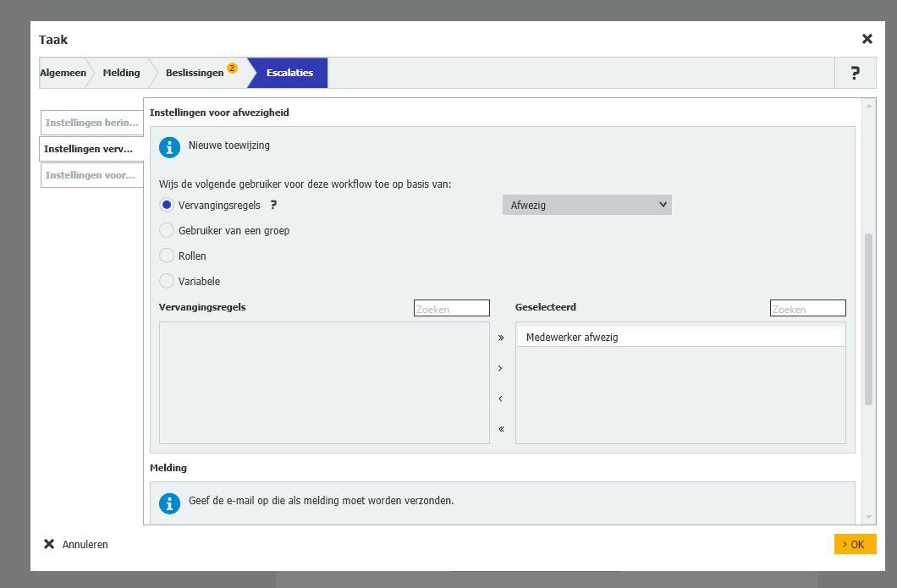
Task: Click the move all right double-arrow
Action: click(501, 338)
